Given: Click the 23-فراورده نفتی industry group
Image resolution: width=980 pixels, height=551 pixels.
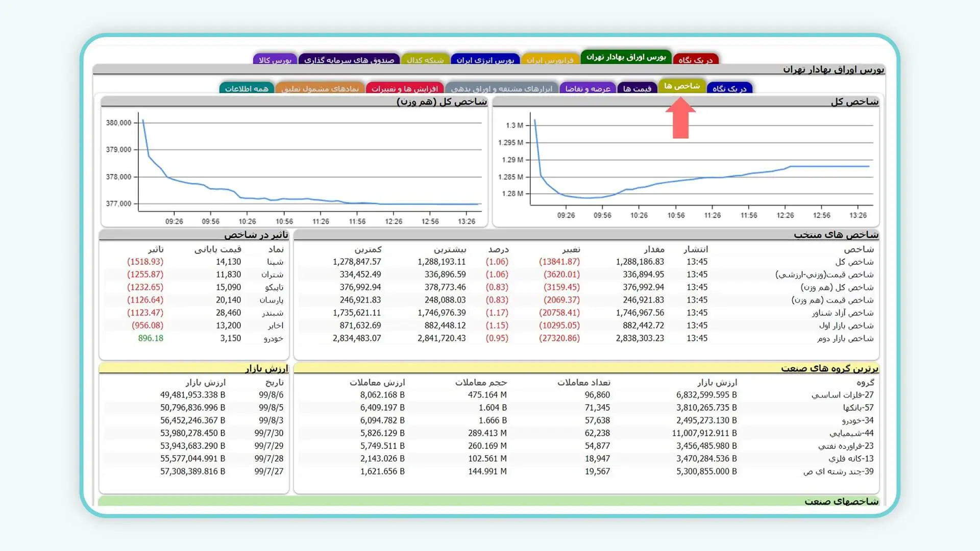Looking at the screenshot, I should (846, 446).
